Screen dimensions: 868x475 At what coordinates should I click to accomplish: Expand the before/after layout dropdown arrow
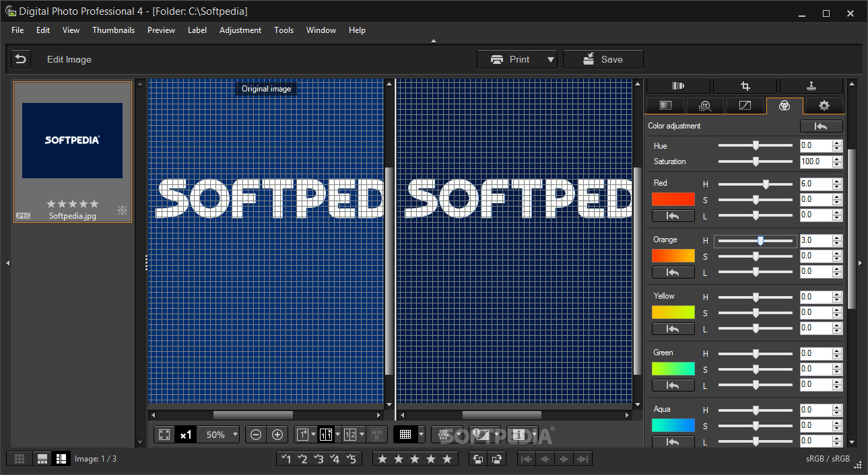[x=337, y=435]
